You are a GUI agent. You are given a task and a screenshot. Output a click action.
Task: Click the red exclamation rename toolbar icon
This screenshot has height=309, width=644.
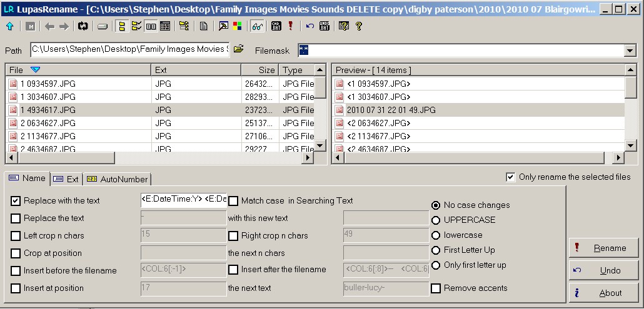[x=291, y=27]
